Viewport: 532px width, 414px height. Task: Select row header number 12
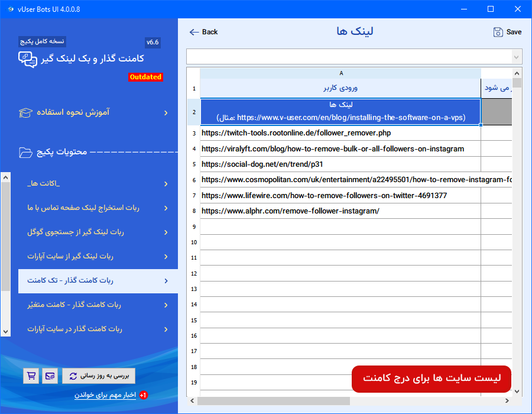tap(194, 273)
